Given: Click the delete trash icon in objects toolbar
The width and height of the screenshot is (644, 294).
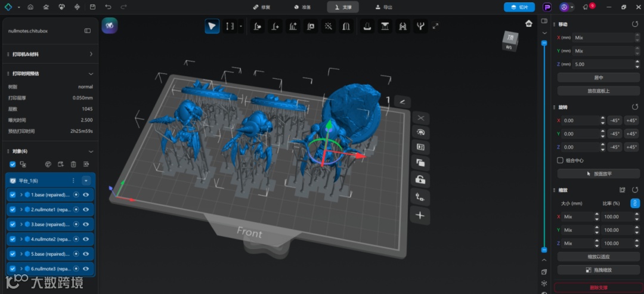Looking at the screenshot, I should tap(73, 164).
